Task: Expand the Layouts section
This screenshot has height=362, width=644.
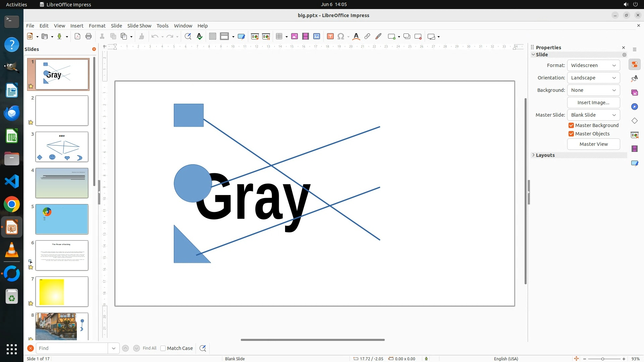Action: pos(545,155)
